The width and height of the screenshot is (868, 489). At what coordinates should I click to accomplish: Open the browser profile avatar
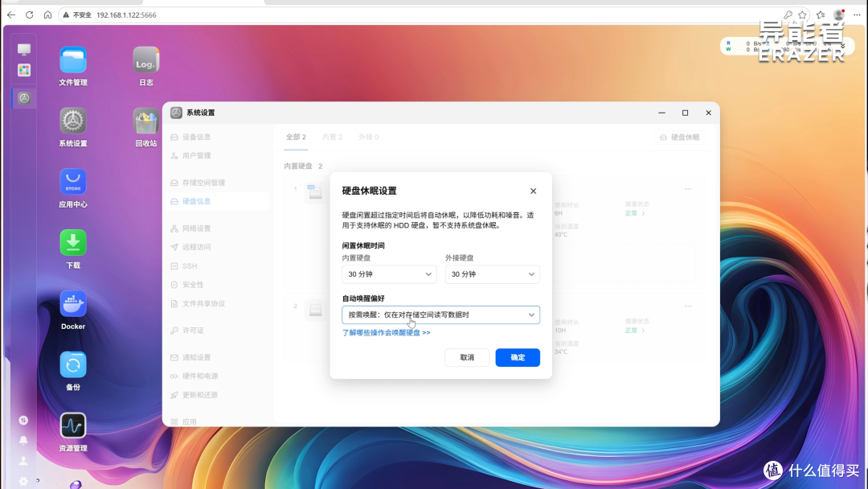click(x=838, y=15)
